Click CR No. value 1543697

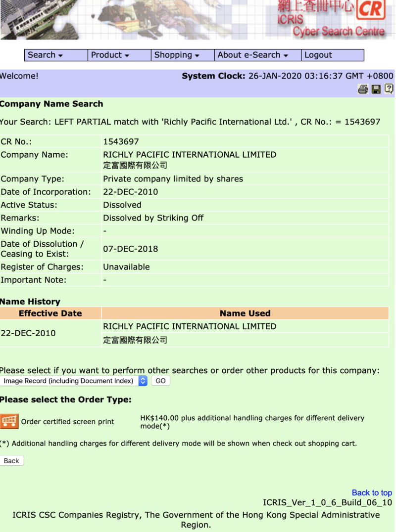coord(121,141)
